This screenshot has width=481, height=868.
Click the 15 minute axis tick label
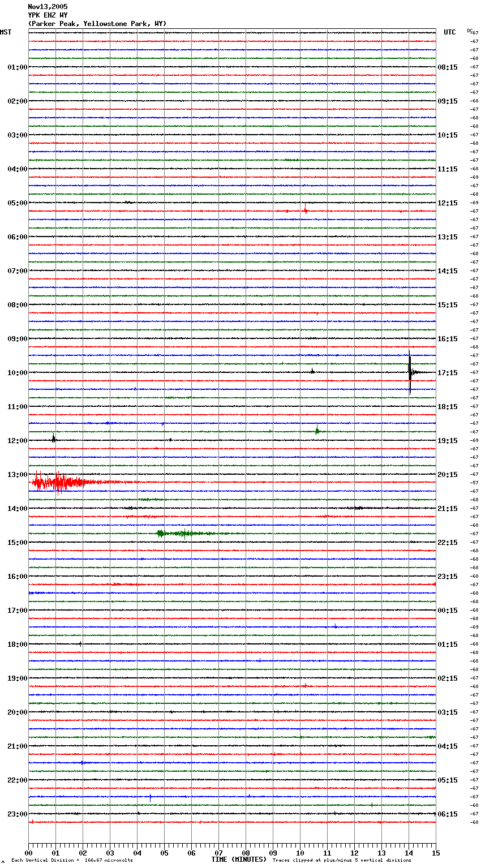436,853
